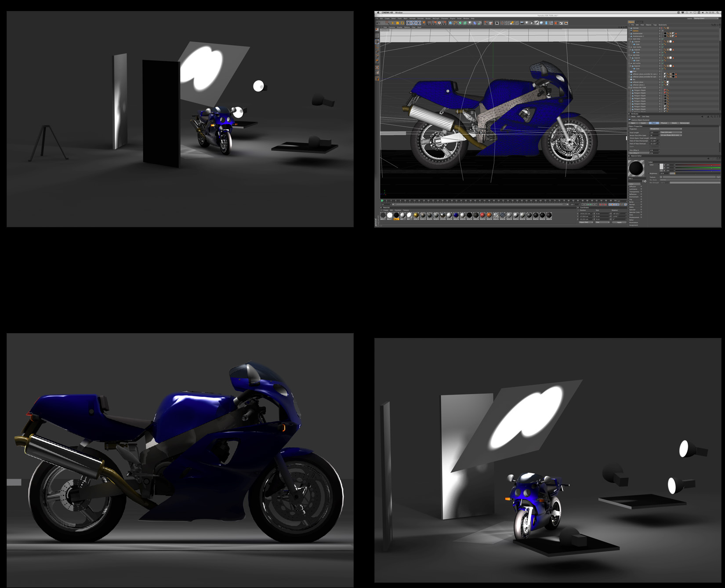Toggle main links enable checkmark

[x=663, y=39]
